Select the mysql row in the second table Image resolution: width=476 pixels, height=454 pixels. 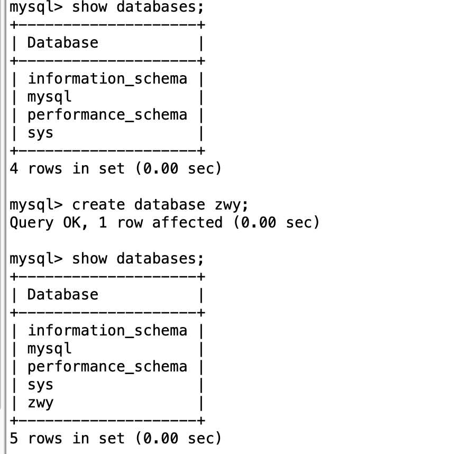point(50,349)
